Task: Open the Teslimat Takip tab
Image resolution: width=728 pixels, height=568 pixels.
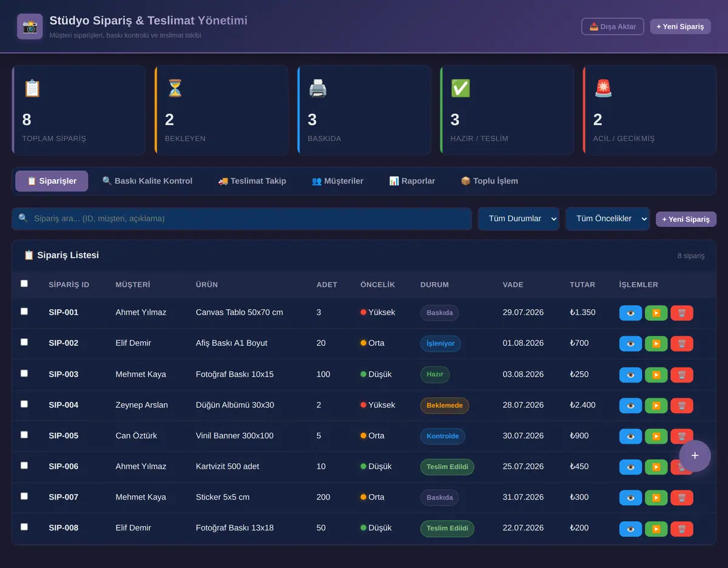Action: click(252, 181)
